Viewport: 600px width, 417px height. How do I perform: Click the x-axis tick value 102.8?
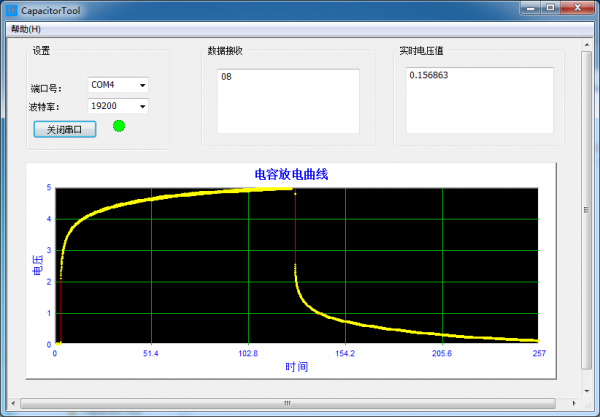(x=248, y=353)
